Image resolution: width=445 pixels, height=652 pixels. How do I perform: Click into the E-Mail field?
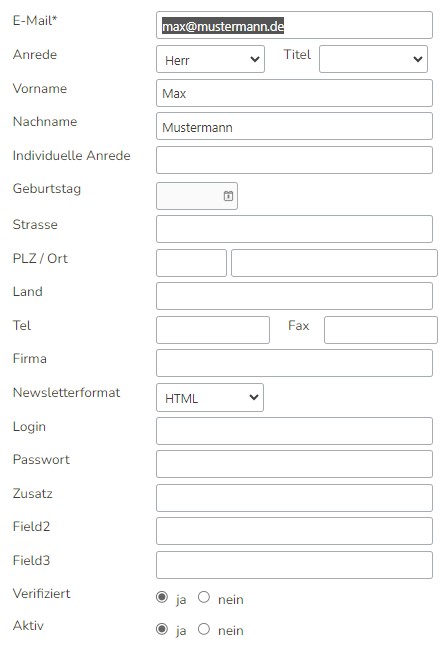click(x=294, y=25)
